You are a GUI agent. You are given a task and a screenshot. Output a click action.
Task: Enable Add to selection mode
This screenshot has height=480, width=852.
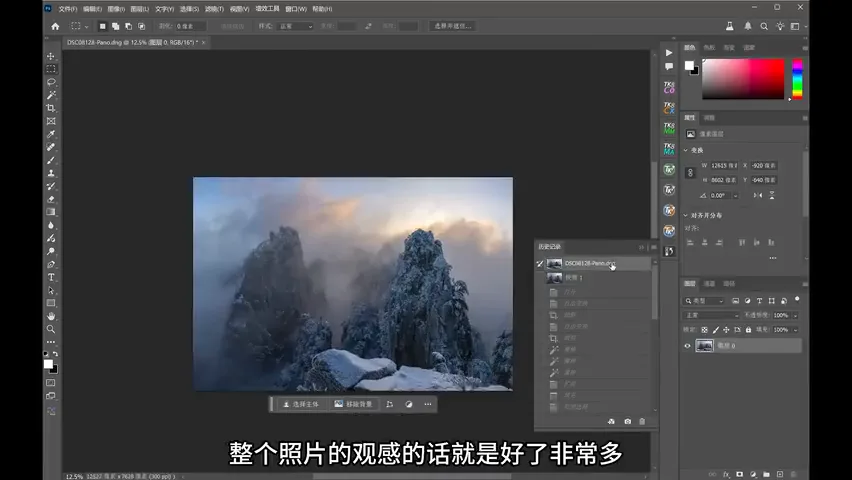click(x=115, y=26)
